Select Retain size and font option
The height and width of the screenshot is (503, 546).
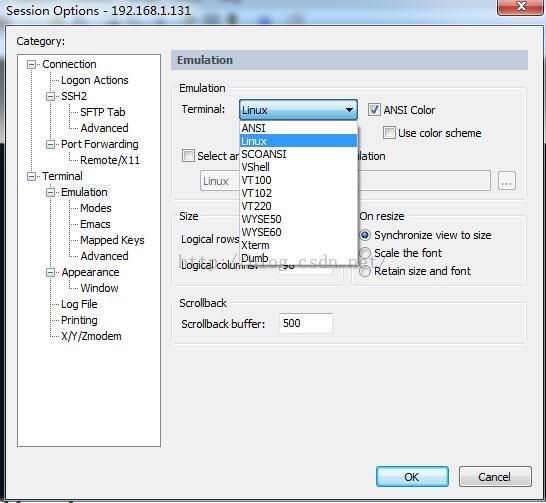(x=365, y=271)
